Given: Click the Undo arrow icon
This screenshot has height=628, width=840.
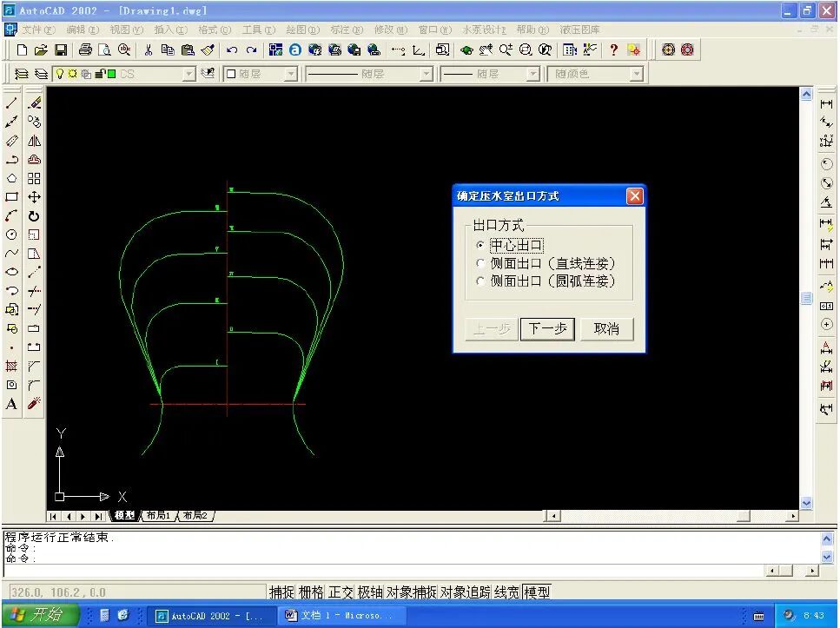Looking at the screenshot, I should [232, 50].
